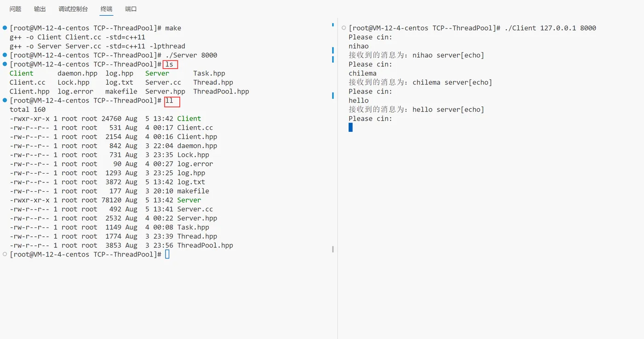Click the typed 'hello' line in the Client terminal
This screenshot has height=339, width=644.
click(359, 100)
